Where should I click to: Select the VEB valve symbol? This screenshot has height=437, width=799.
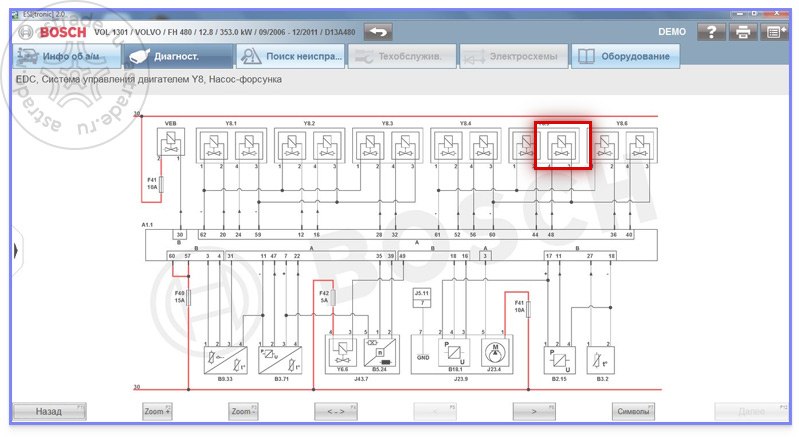point(171,142)
